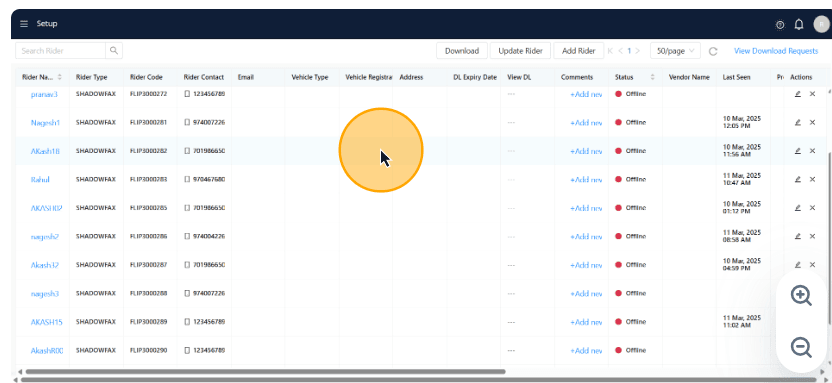The height and width of the screenshot is (383, 832).
Task: Edit rider AKASH02 pencil icon
Action: [x=798, y=207]
